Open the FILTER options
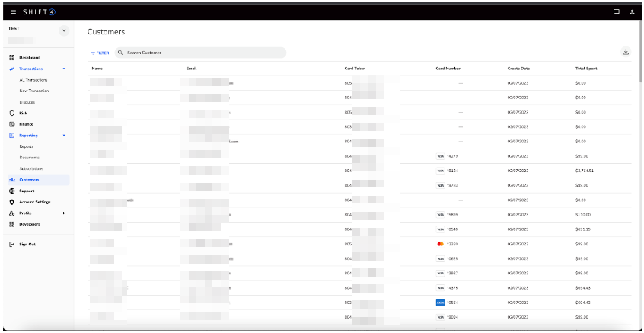 click(x=100, y=53)
